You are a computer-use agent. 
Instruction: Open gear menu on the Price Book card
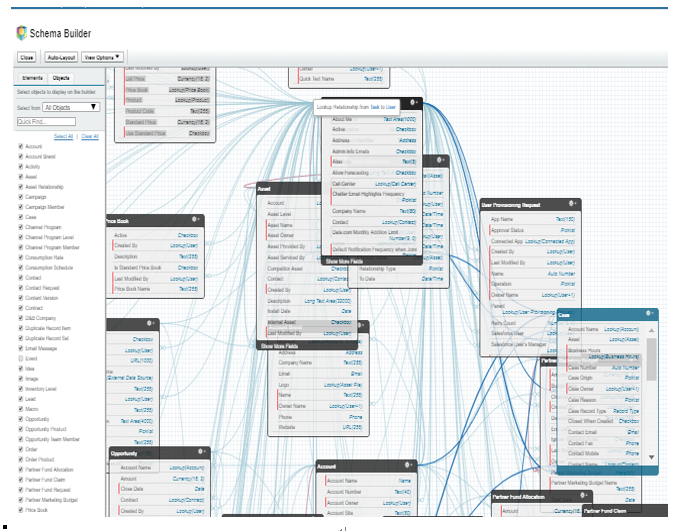tap(196, 220)
